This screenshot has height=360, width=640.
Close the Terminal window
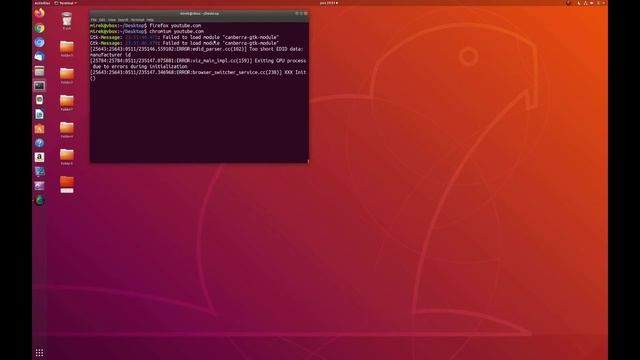click(x=306, y=13)
